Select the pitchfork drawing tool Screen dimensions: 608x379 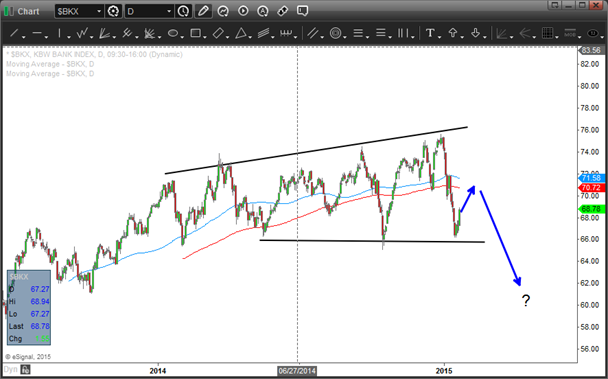point(127,33)
